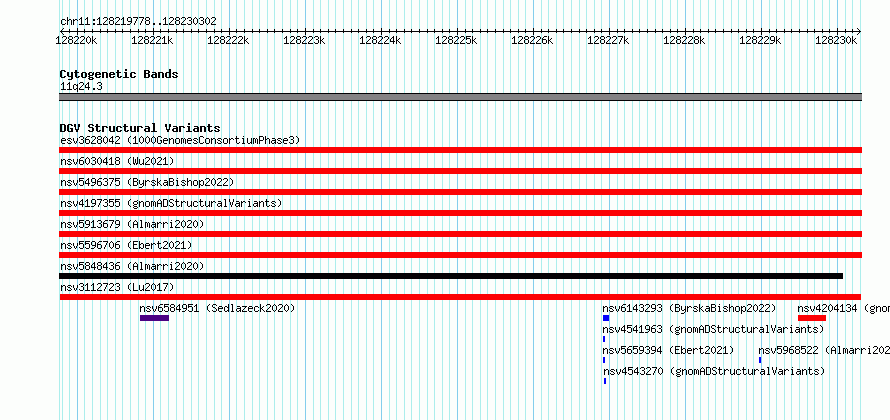Open nsv4541963 gnomADStructuralVariants label
This screenshot has width=890, height=420.
coord(713,329)
